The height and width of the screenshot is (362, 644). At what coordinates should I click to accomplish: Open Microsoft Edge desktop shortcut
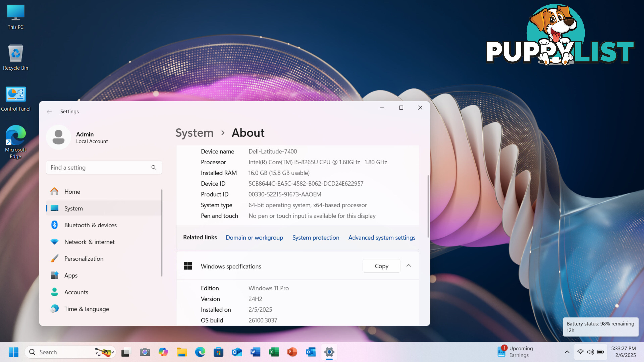[15, 142]
